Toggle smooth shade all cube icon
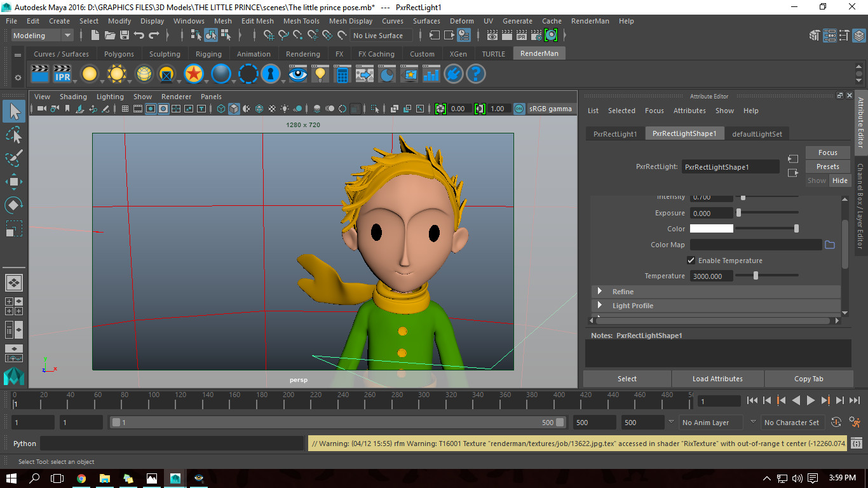 coord(234,109)
